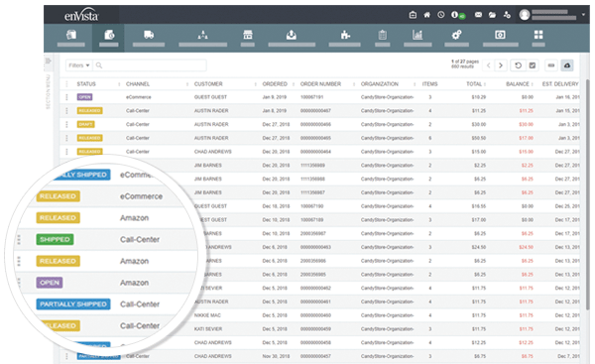Go to next results page
Screen dimensions: 595x364
501,65
